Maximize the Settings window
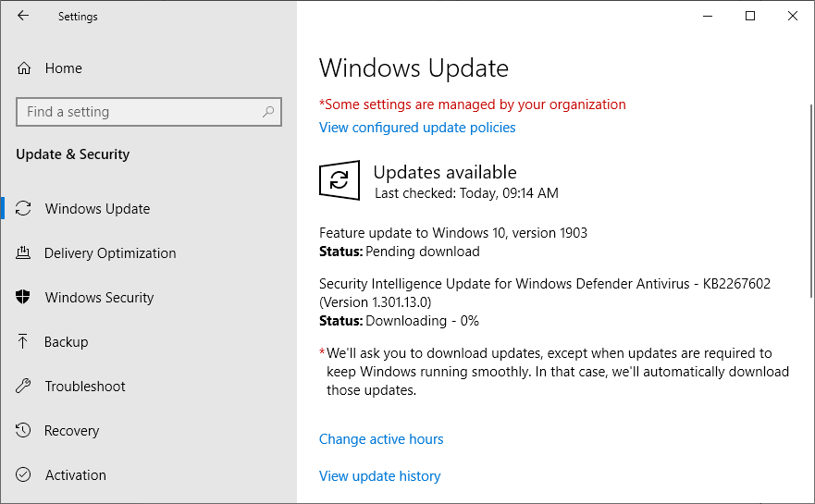The width and height of the screenshot is (815, 504). point(750,16)
